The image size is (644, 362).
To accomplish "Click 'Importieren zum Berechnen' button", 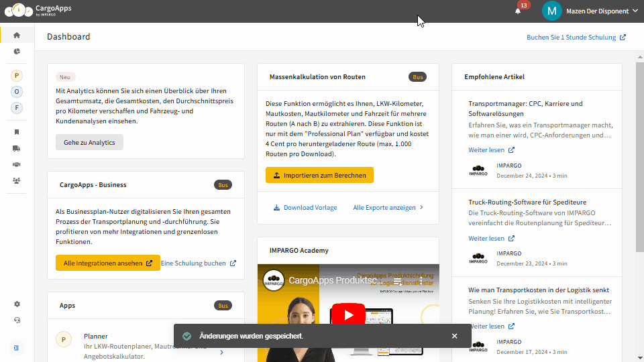I will (x=319, y=175).
